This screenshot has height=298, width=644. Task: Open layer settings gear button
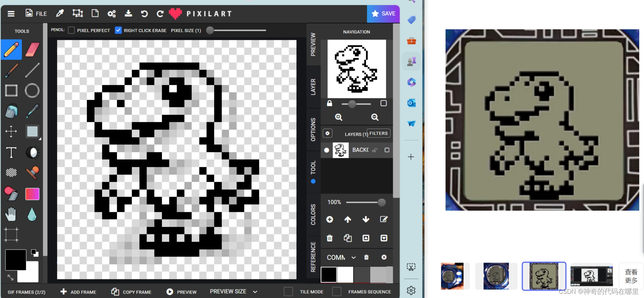pyautogui.click(x=328, y=133)
